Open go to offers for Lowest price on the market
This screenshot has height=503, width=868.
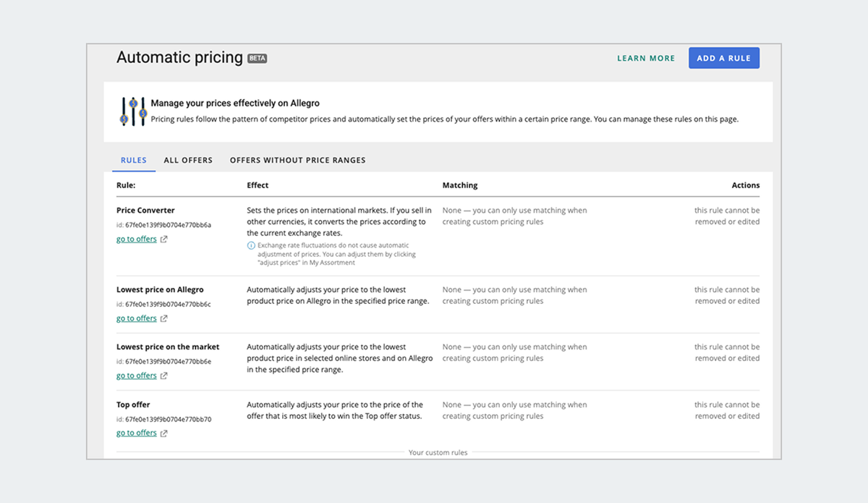(x=137, y=376)
